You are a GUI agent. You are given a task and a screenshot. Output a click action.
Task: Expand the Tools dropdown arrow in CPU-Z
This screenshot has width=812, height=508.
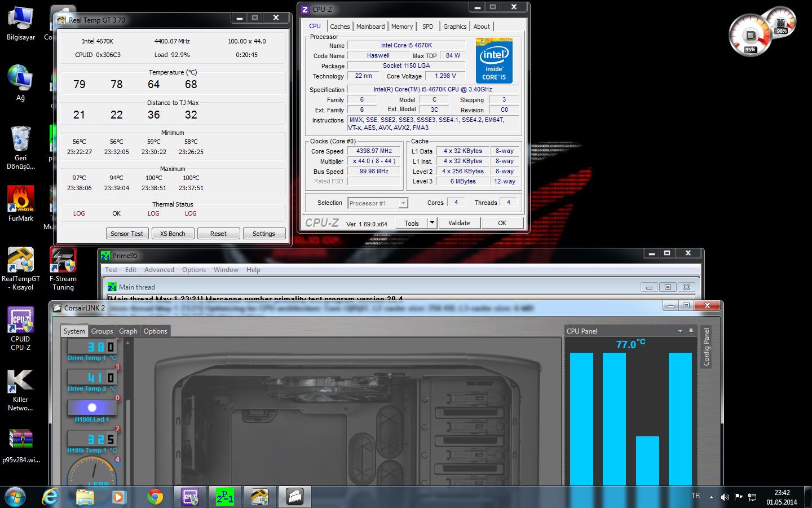click(x=432, y=223)
